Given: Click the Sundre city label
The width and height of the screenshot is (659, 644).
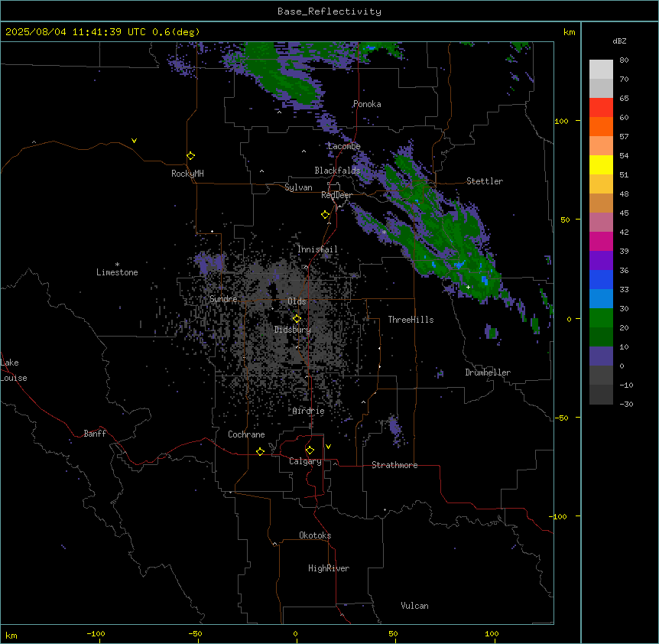Looking at the screenshot, I should (x=223, y=299).
